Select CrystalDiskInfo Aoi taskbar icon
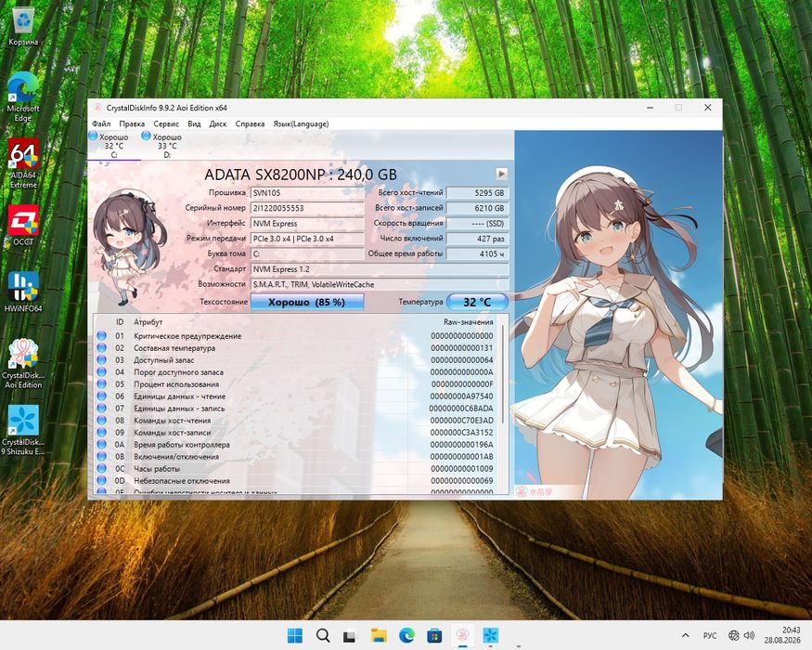Image resolution: width=812 pixels, height=650 pixels. (x=462, y=635)
